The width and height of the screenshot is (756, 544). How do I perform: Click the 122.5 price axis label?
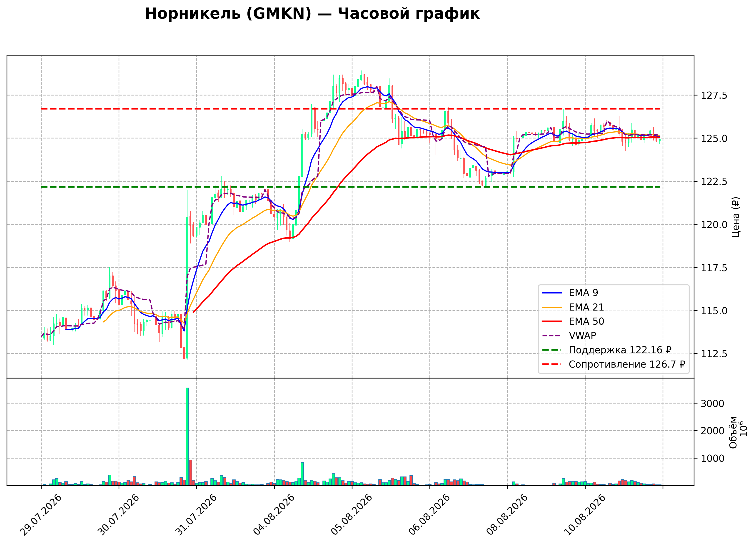coord(714,181)
